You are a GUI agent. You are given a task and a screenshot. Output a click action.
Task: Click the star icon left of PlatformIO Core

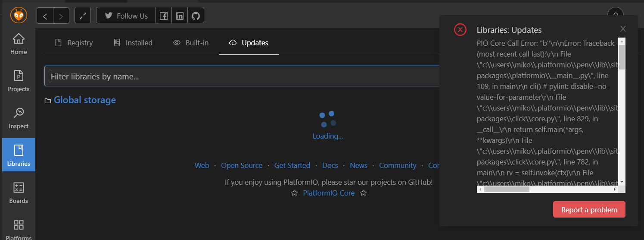[x=295, y=193]
